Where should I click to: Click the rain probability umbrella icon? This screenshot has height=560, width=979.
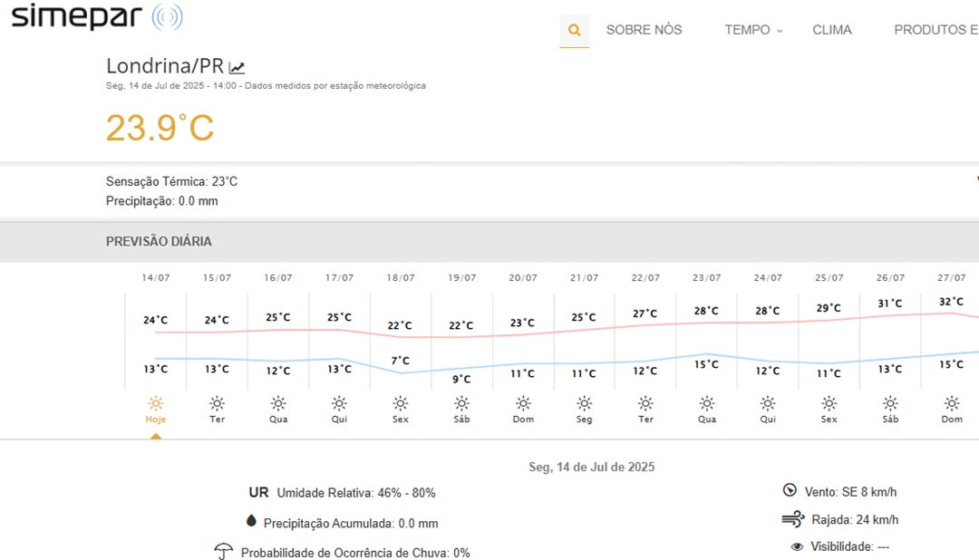(x=224, y=551)
